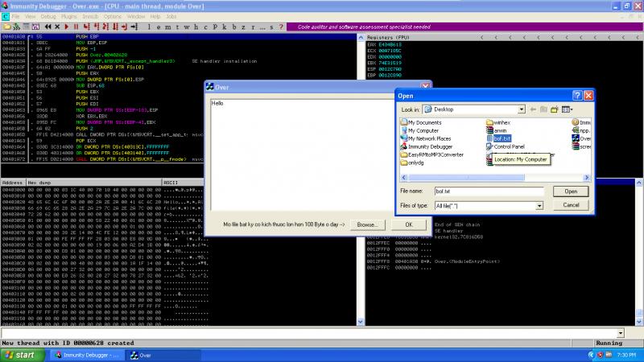Switch to Immunity Debugger taskbar button
Viewport: 644px width, 362px height.
coord(87,356)
